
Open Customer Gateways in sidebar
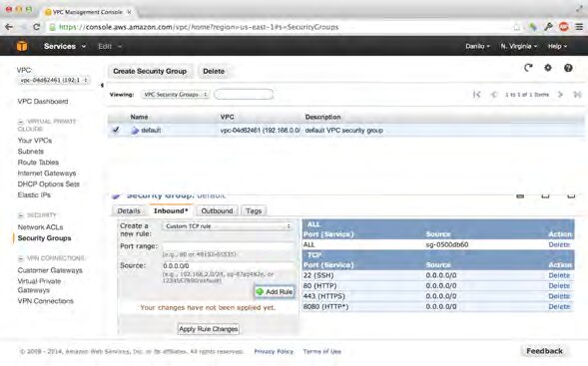(50, 270)
